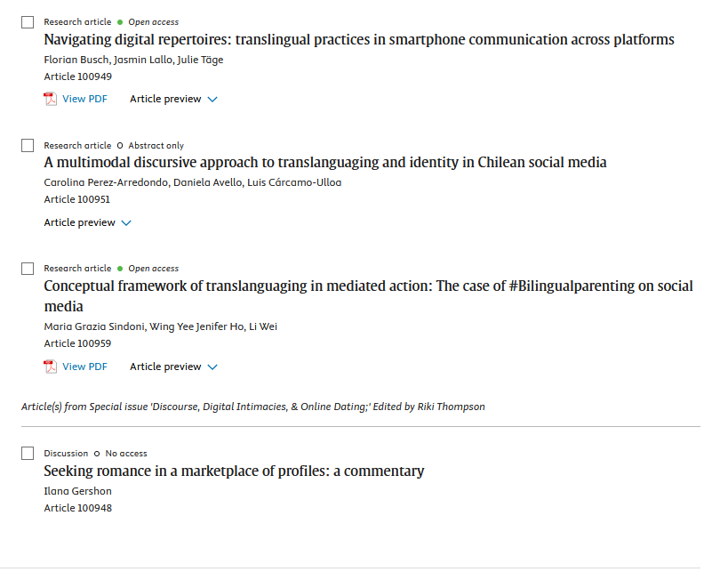Expand Article preview under Conceptual framework article
This screenshot has width=728, height=572.
(x=173, y=367)
